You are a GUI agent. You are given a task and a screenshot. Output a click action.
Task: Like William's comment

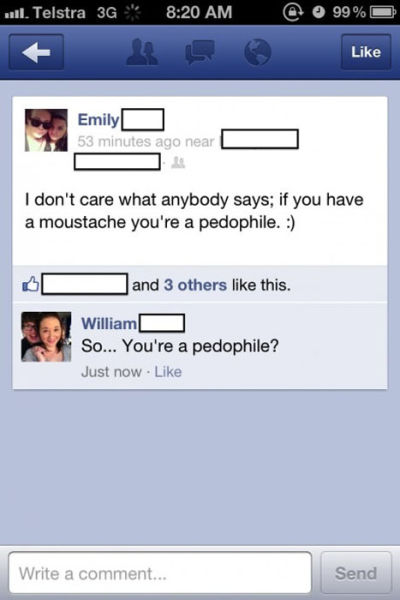[168, 372]
